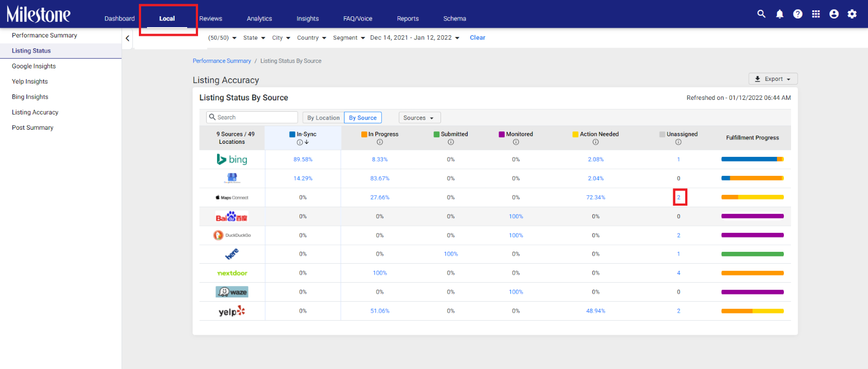Open the user account profile icon
This screenshot has height=369, width=868.
[x=834, y=14]
